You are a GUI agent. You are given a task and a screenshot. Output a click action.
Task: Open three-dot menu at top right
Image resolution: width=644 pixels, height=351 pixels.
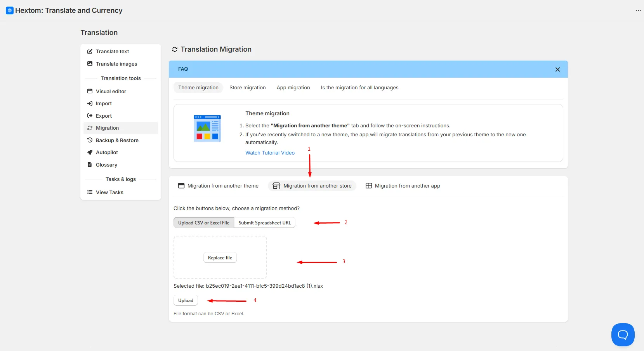click(x=638, y=10)
